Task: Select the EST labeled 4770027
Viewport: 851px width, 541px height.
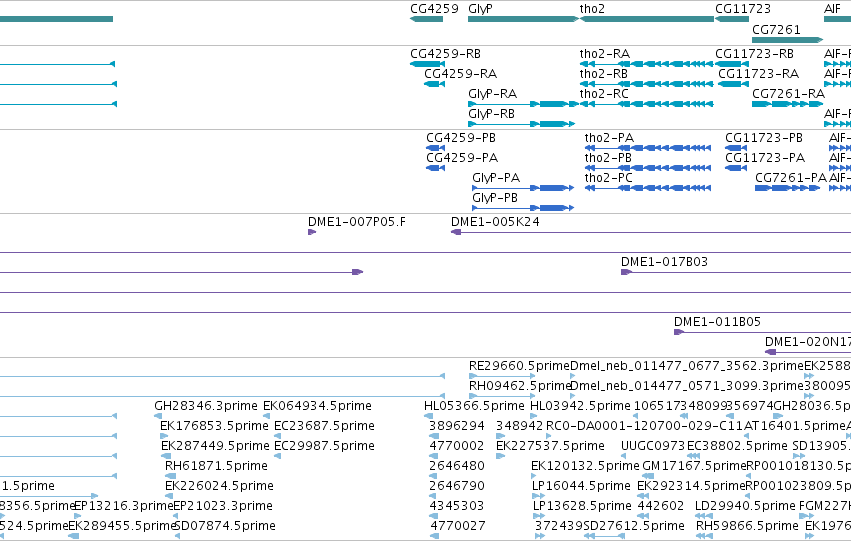Action: pyautogui.click(x=458, y=526)
